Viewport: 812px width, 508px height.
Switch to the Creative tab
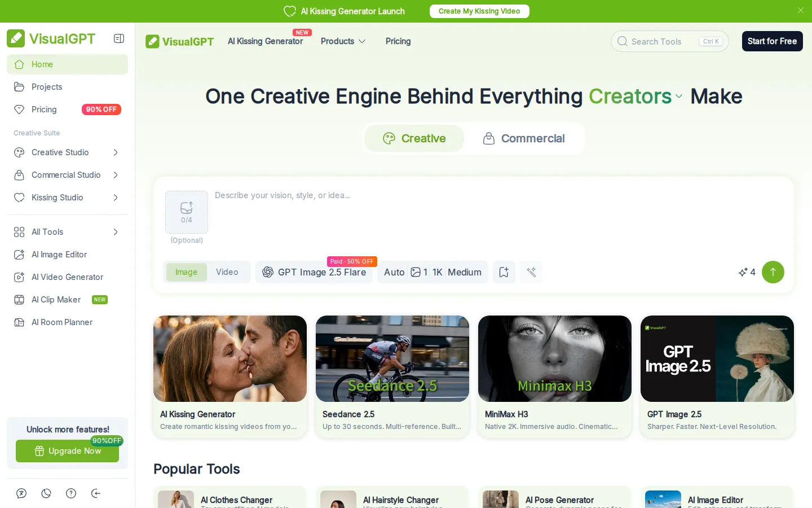pyautogui.click(x=414, y=138)
